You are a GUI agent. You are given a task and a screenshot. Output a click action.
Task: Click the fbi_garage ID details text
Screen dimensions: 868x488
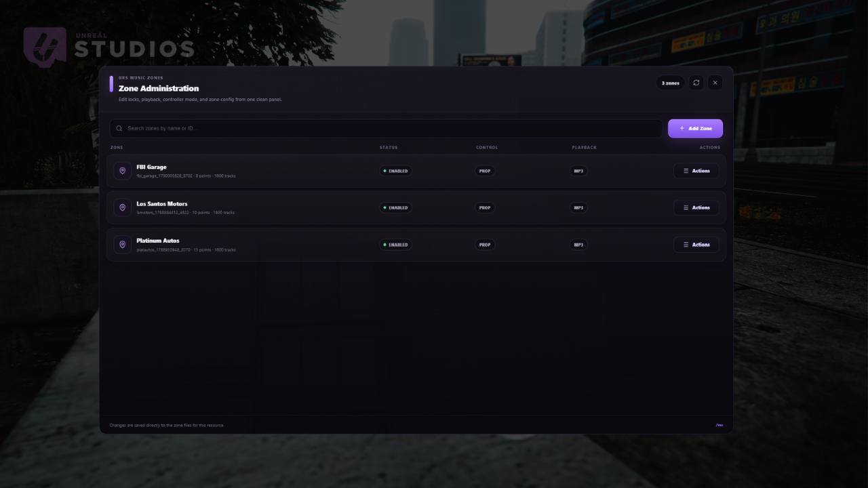click(x=186, y=176)
